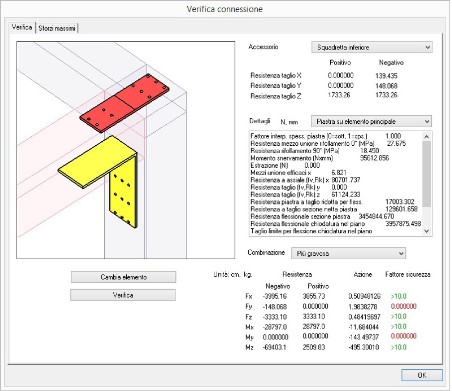Viewport: 452px width, 391px height.
Task: Click the Momento snervamento line in details
Action: 320,158
